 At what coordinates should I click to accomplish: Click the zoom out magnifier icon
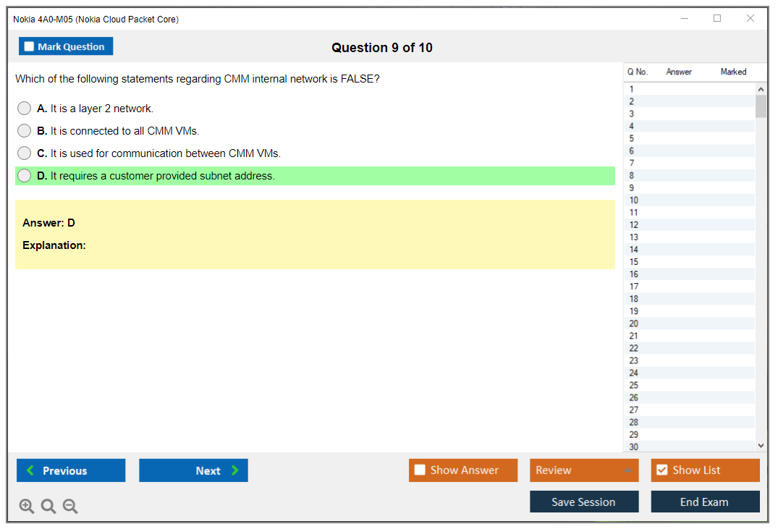70,507
